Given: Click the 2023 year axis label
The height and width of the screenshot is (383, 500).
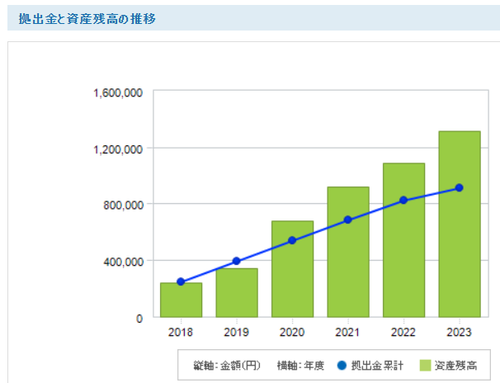Looking at the screenshot, I should (459, 332).
